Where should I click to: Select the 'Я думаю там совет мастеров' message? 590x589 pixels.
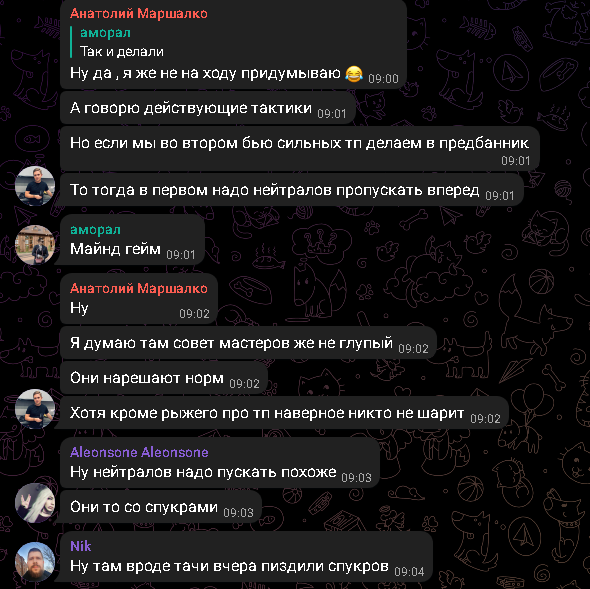coord(248,343)
